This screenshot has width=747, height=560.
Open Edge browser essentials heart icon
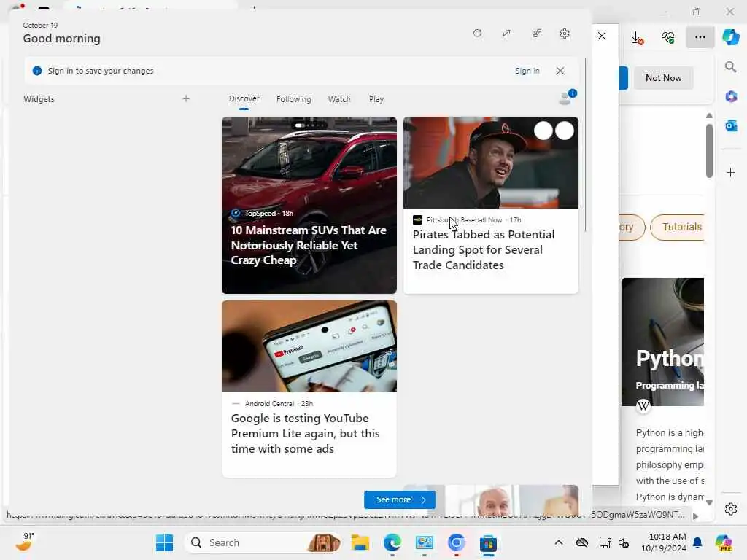coord(668,37)
